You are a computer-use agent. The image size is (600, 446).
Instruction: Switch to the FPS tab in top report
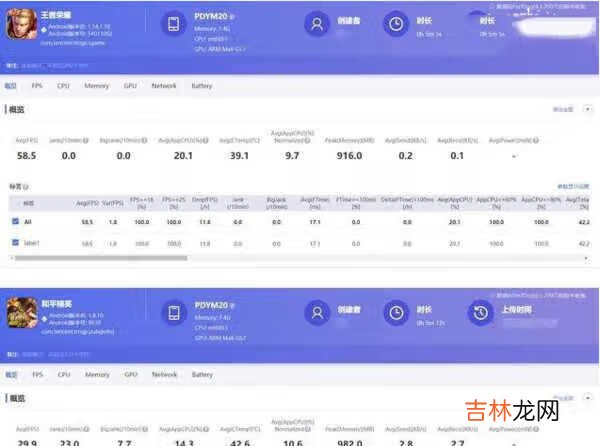tap(37, 86)
